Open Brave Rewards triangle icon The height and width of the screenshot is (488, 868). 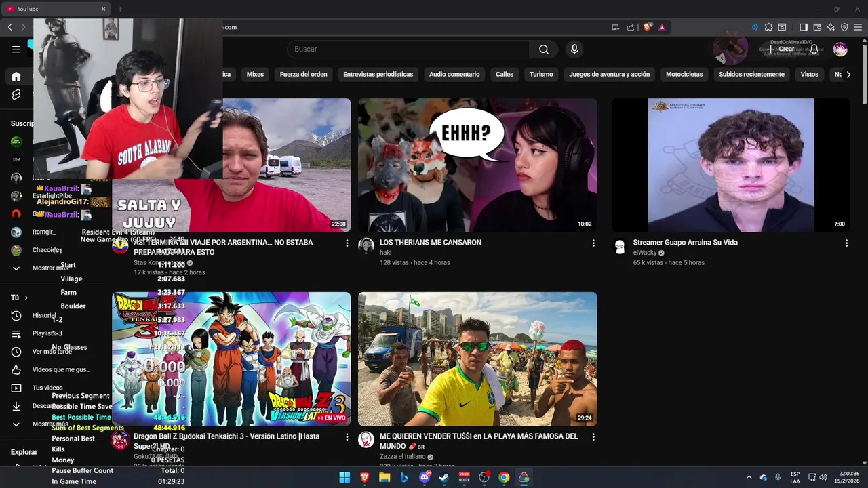click(662, 27)
